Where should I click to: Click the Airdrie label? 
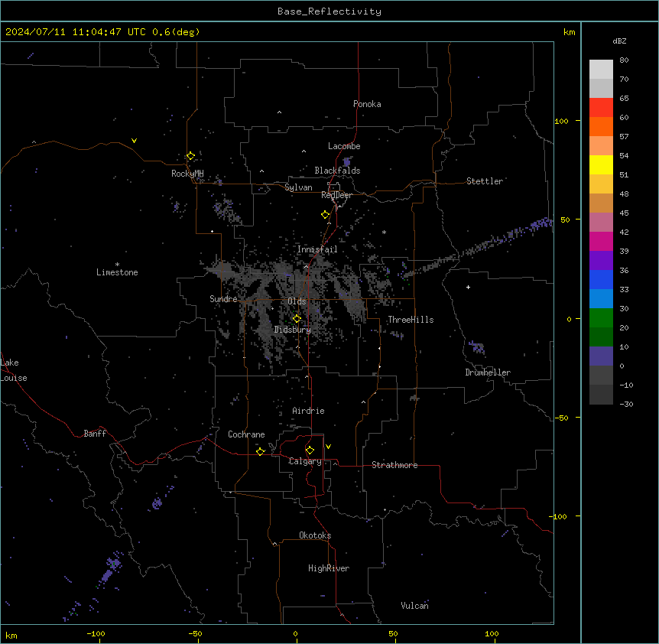pos(309,411)
